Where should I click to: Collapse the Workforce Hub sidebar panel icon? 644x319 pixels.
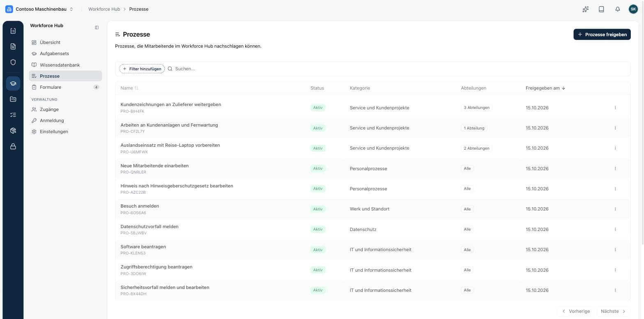pyautogui.click(x=97, y=28)
